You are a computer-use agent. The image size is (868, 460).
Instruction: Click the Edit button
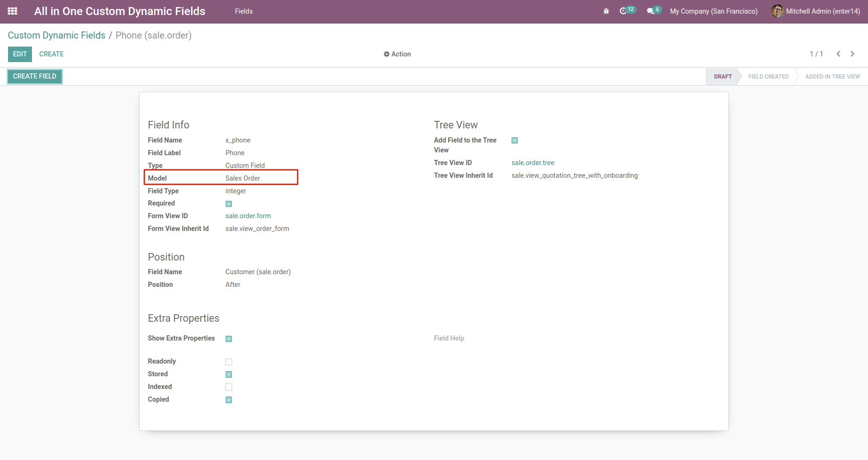tap(20, 54)
